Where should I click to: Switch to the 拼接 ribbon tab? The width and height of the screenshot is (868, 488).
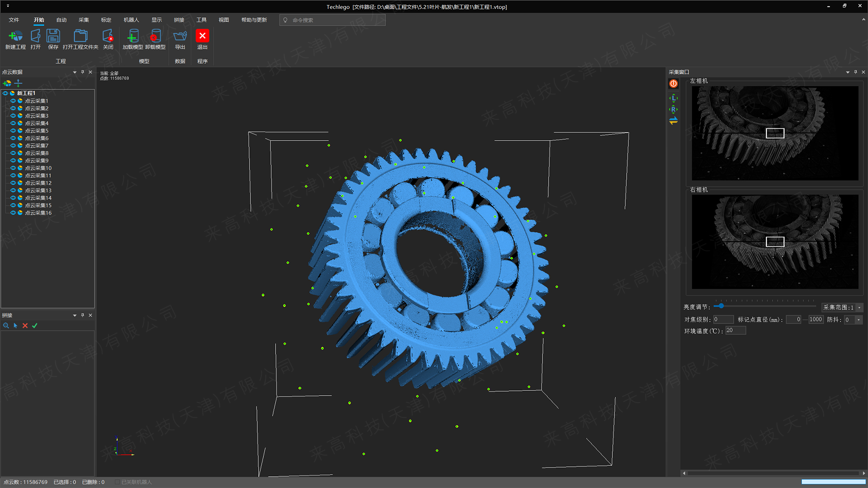[x=179, y=20]
